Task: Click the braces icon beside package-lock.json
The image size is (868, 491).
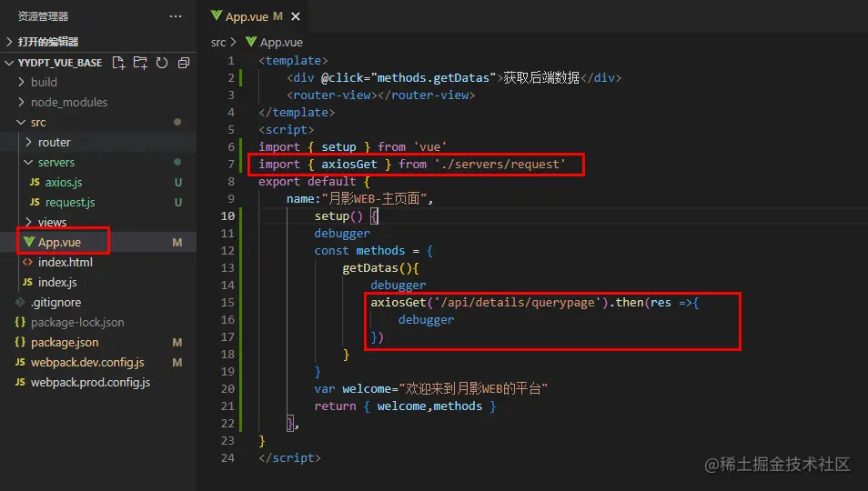Action: [x=21, y=322]
